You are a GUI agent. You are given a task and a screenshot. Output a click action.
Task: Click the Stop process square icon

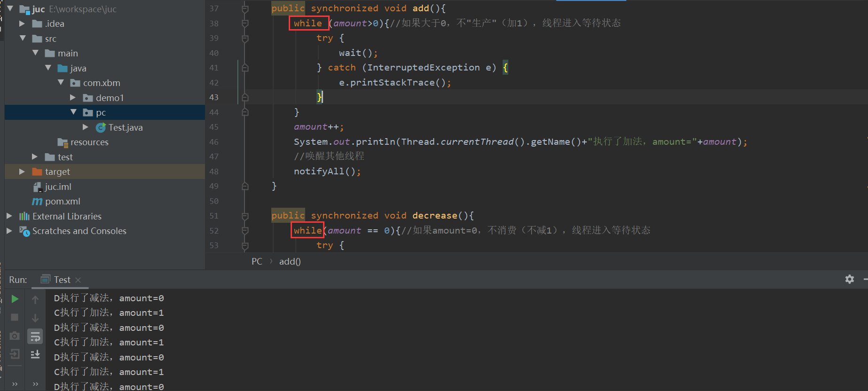tap(15, 317)
